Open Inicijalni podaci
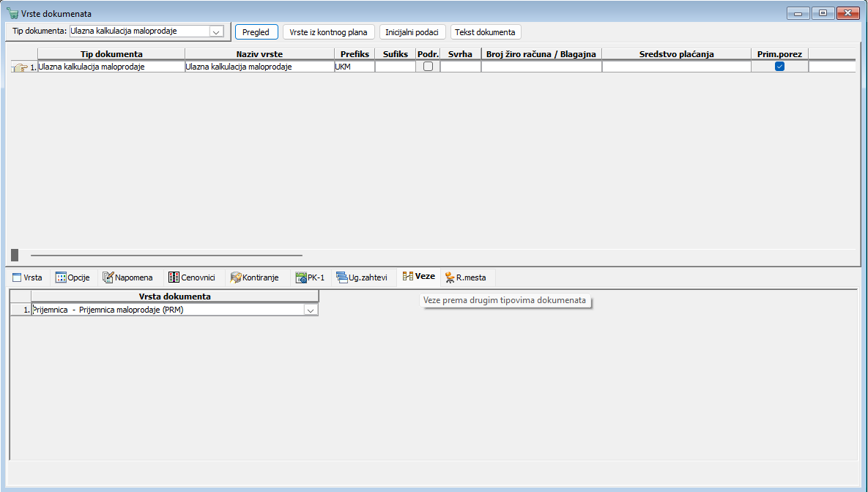 tap(412, 32)
